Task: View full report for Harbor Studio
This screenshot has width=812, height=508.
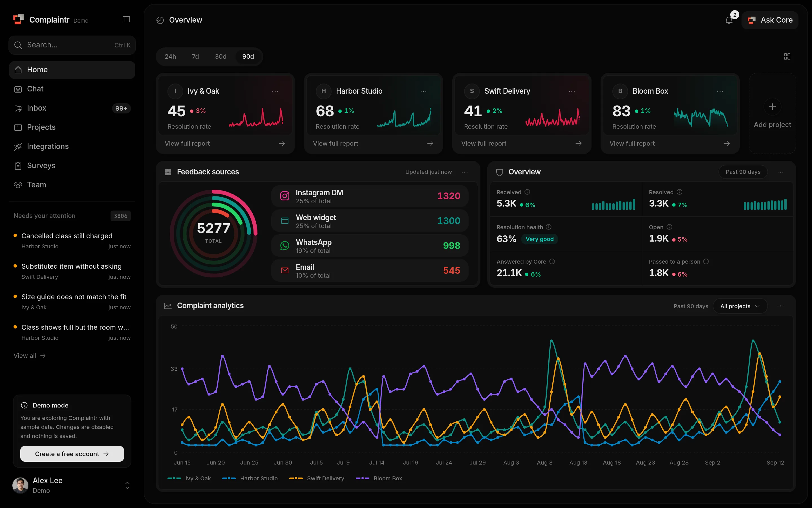Action: [x=373, y=143]
